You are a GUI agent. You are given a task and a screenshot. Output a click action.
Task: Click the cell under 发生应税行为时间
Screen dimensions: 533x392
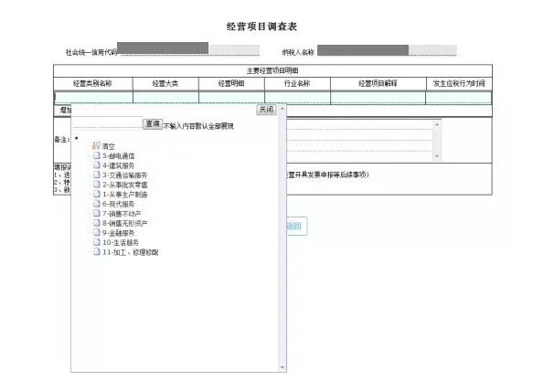(x=459, y=98)
